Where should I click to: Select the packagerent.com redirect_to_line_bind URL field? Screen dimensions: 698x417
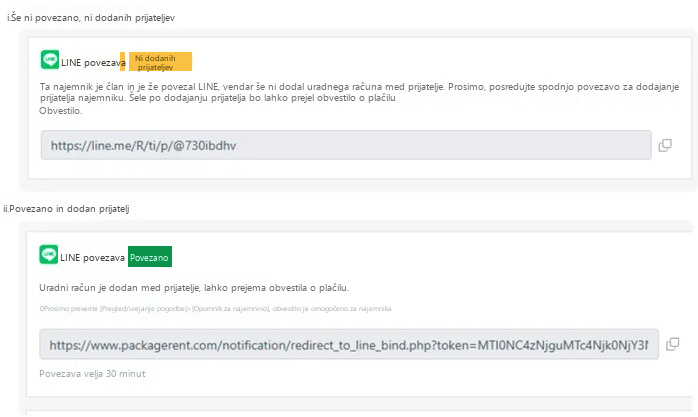(x=349, y=344)
